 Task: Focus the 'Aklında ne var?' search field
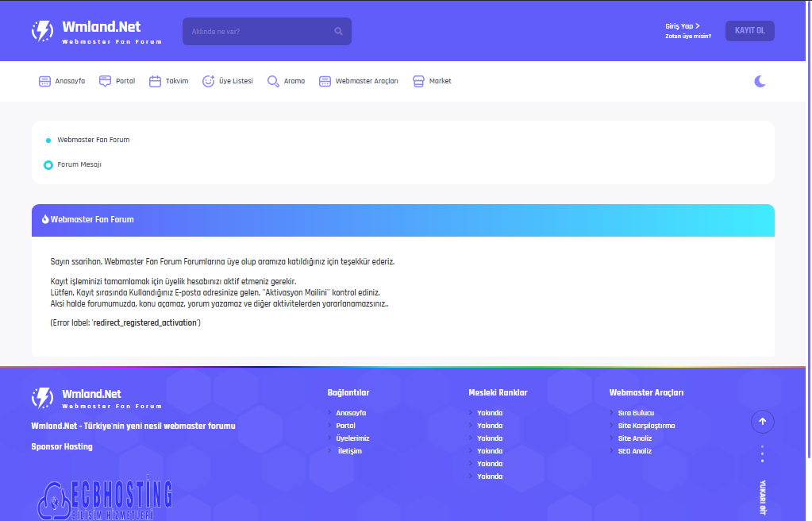267,31
